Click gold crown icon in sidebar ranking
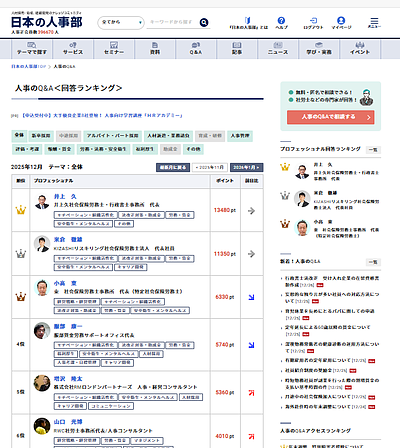400x448 pixels. click(x=285, y=167)
